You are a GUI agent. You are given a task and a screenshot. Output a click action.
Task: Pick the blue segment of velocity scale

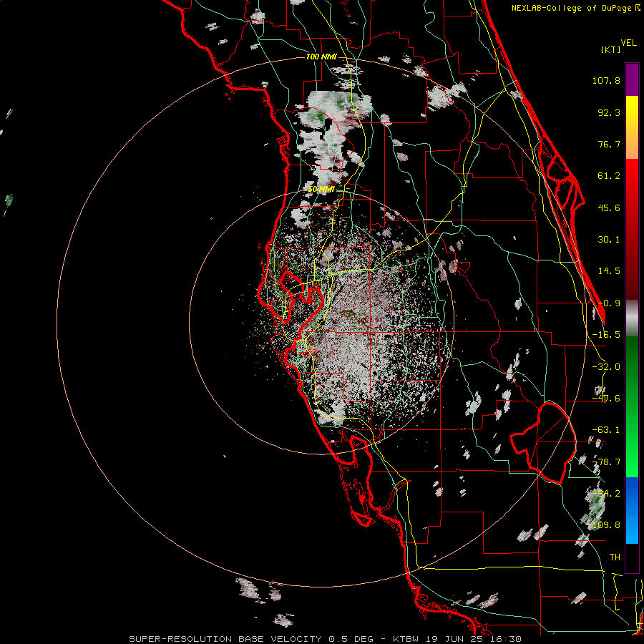(632, 510)
